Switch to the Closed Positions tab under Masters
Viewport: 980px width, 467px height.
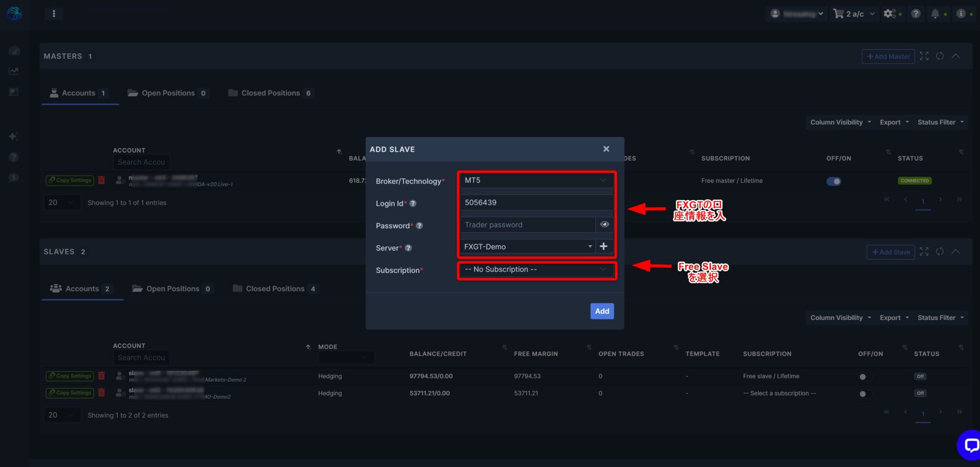click(269, 93)
